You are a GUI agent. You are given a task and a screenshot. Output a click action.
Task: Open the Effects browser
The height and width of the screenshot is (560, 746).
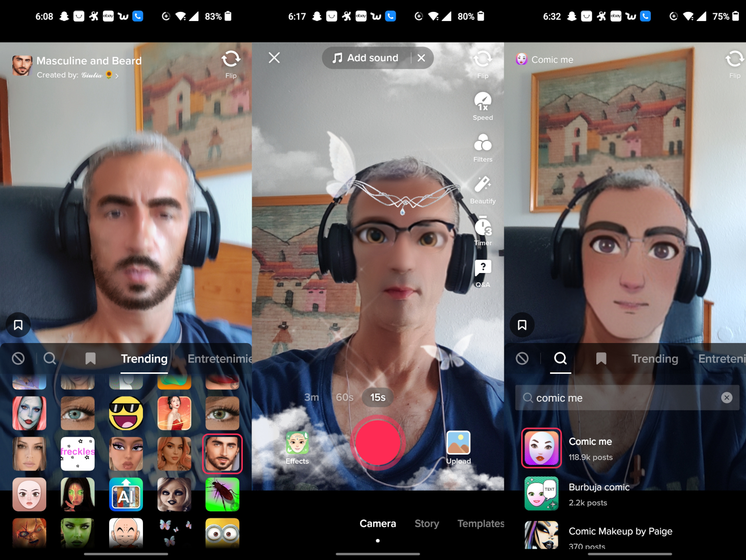point(297,446)
